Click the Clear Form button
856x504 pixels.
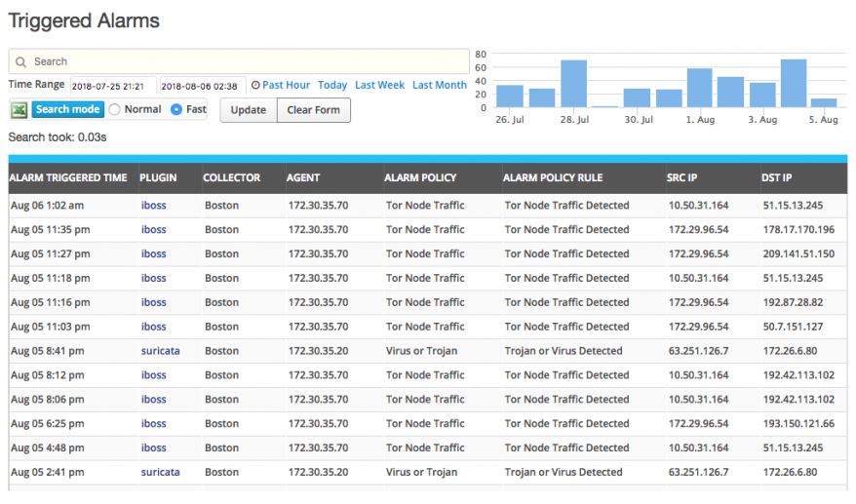pyautogui.click(x=313, y=110)
